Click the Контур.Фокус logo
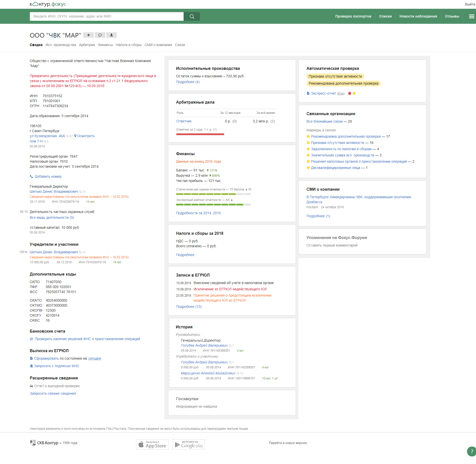The height and width of the screenshot is (464, 476). tap(48, 4)
